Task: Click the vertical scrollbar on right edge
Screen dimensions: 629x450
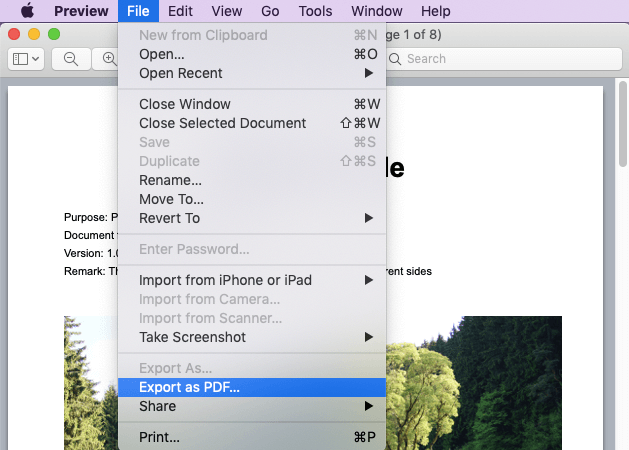Action: pos(622,130)
